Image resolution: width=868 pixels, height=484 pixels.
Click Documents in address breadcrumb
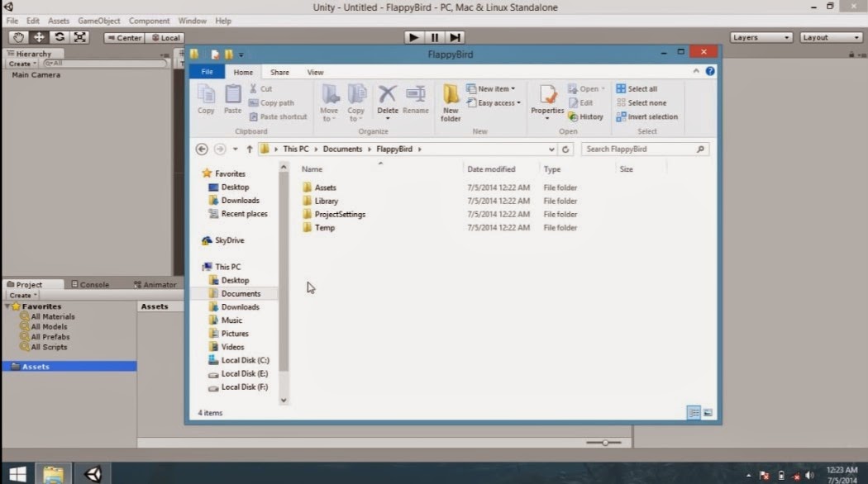click(342, 149)
